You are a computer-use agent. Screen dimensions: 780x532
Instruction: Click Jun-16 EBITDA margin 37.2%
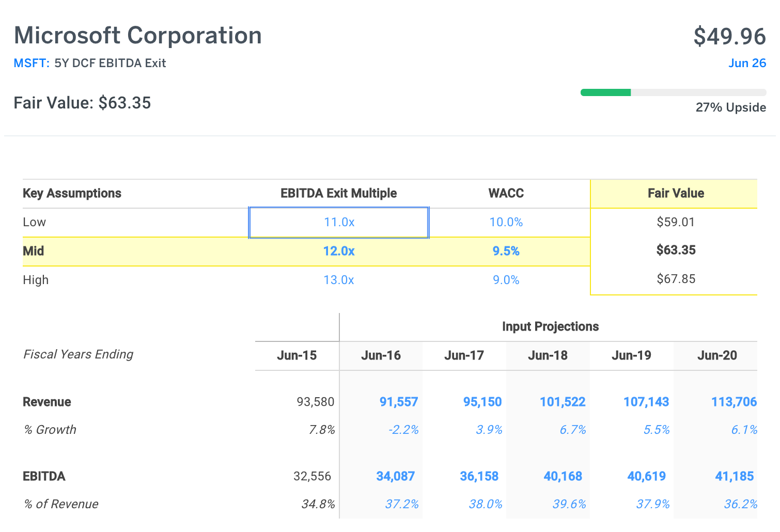point(402,505)
